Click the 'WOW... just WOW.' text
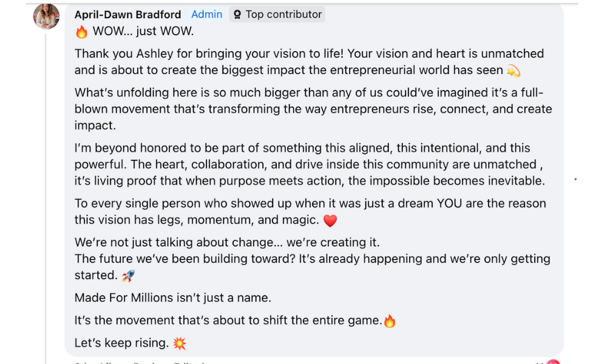Screen dimensions: 607x364 coord(143,32)
